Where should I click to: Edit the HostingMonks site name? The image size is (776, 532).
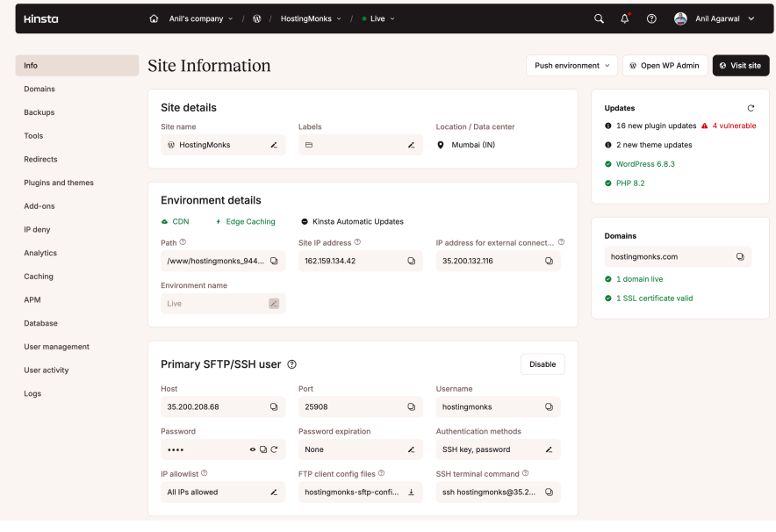(274, 145)
